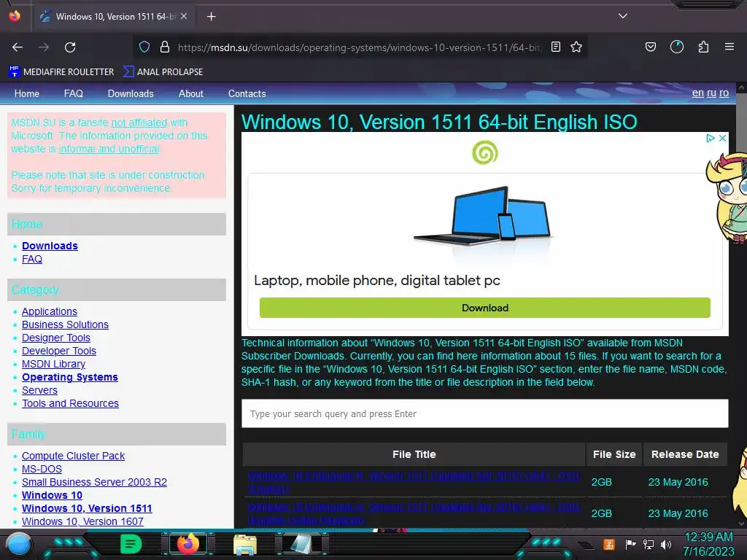Show site security padlock info
This screenshot has height=560, width=747.
pyautogui.click(x=165, y=47)
